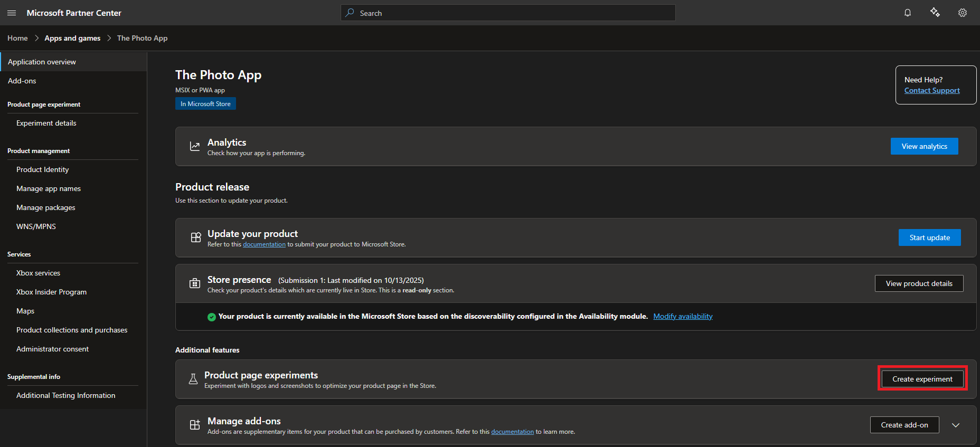Click the Update your product icon
The image size is (980, 447).
[x=196, y=237]
